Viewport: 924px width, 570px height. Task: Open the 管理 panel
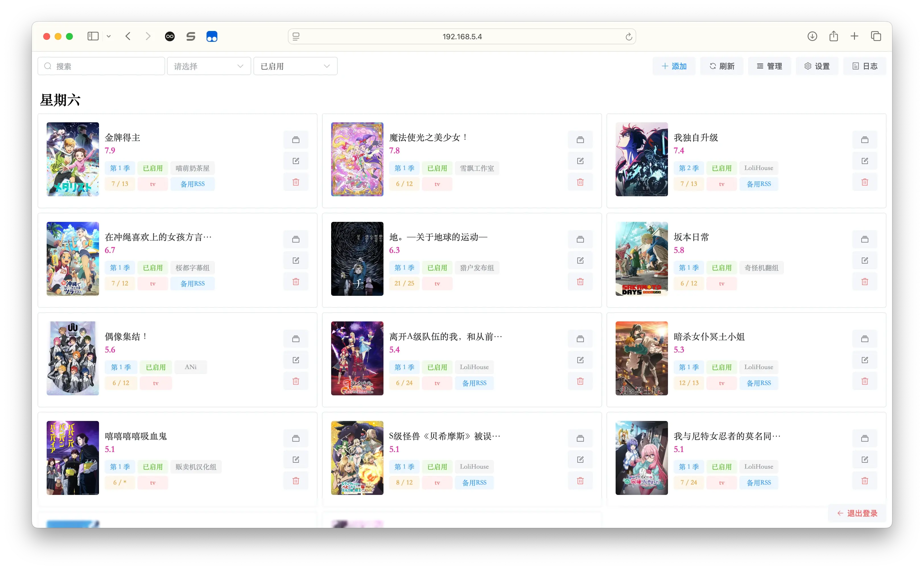770,66
